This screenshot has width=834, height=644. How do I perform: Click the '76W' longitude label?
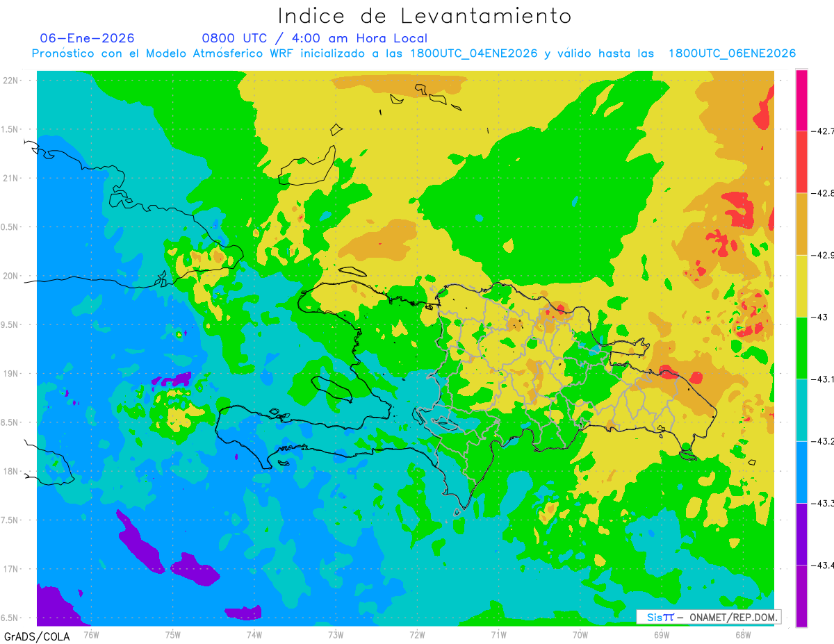coord(91,635)
